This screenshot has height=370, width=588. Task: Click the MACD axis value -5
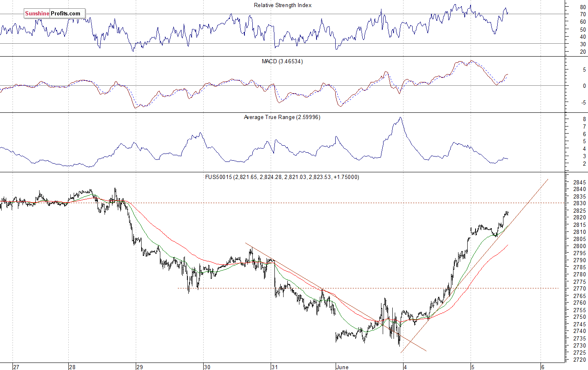point(583,102)
